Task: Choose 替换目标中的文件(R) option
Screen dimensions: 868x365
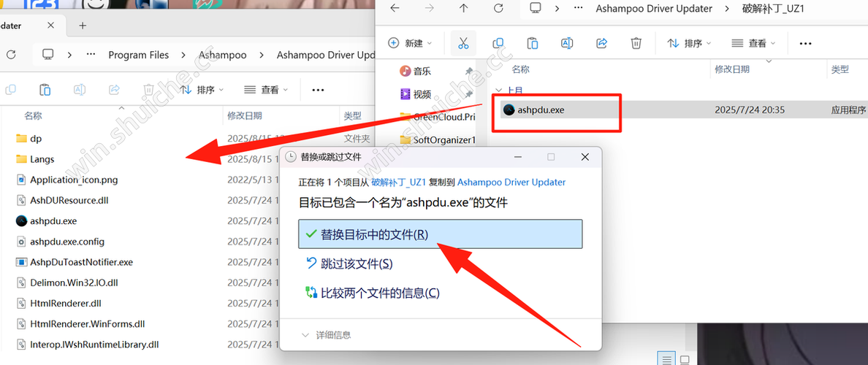Action: tap(440, 234)
